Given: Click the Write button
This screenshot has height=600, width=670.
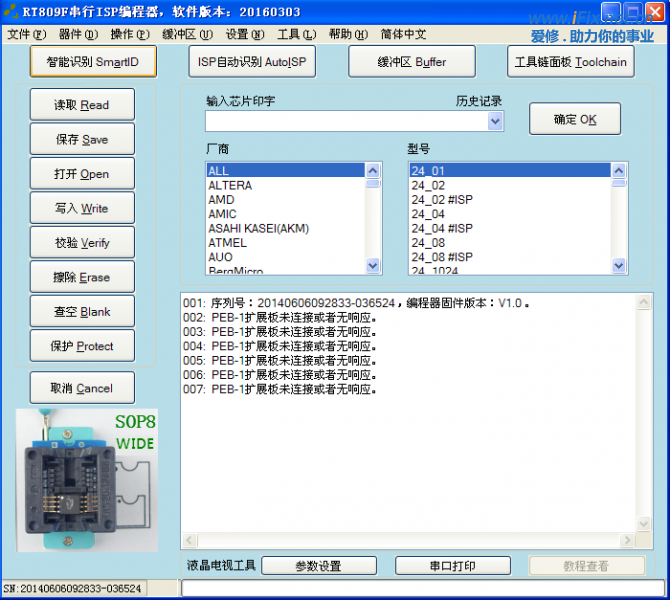Looking at the screenshot, I should point(82,208).
